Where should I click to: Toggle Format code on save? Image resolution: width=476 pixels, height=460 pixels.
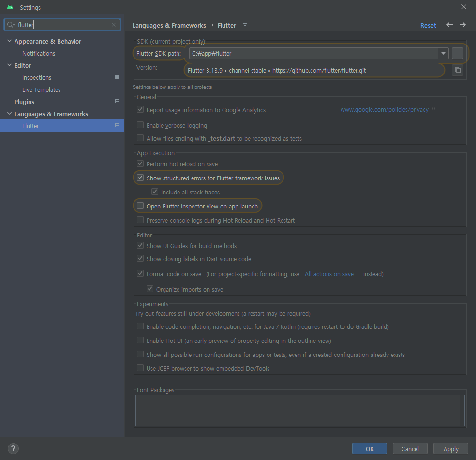[x=140, y=273]
